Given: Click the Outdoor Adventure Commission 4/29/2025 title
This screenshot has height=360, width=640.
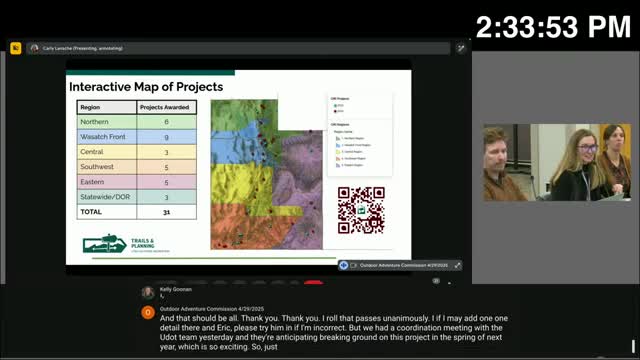Looking at the screenshot, I should tap(404, 265).
